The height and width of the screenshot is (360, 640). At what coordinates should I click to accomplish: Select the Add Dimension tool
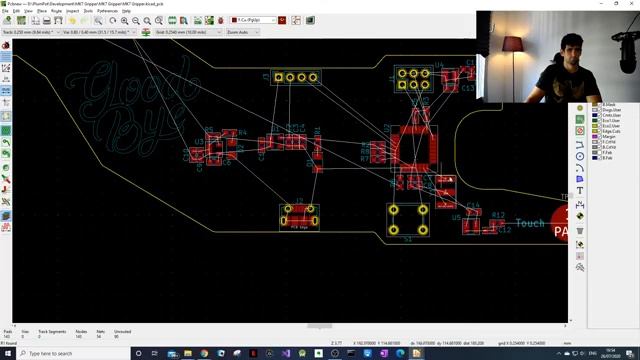[580, 204]
